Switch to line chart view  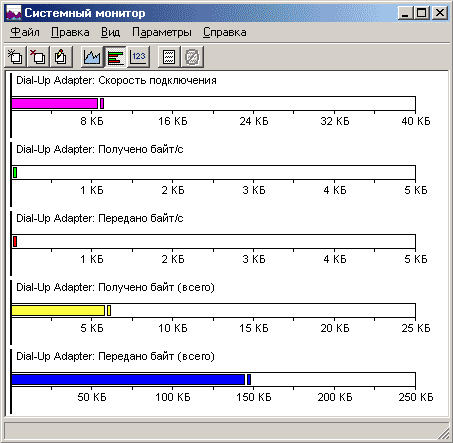92,57
